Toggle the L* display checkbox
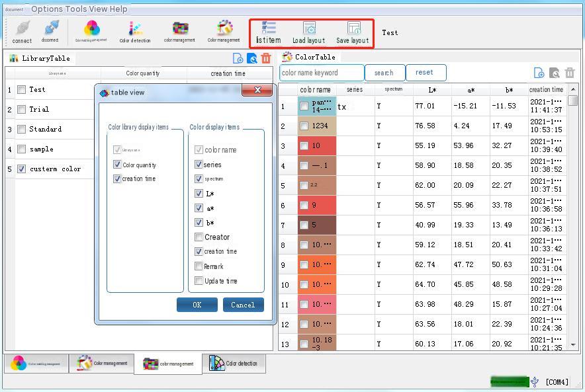Screen dimensions: 585x392 pos(199,194)
